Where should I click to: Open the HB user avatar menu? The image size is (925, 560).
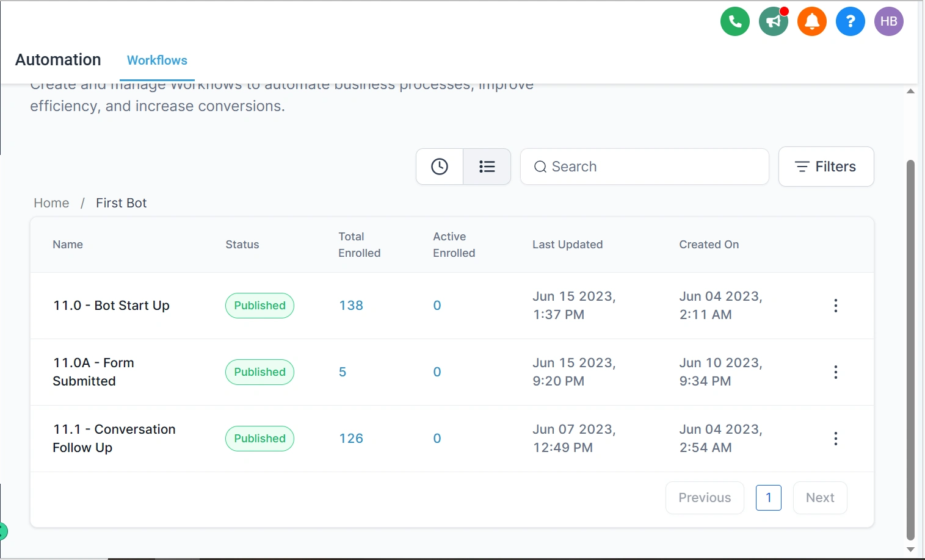coord(889,21)
